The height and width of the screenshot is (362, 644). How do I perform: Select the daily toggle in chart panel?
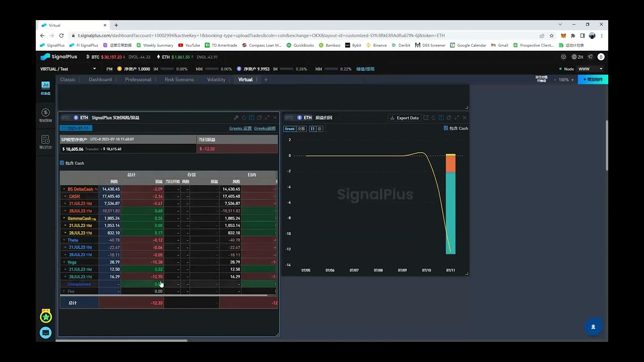[312, 129]
